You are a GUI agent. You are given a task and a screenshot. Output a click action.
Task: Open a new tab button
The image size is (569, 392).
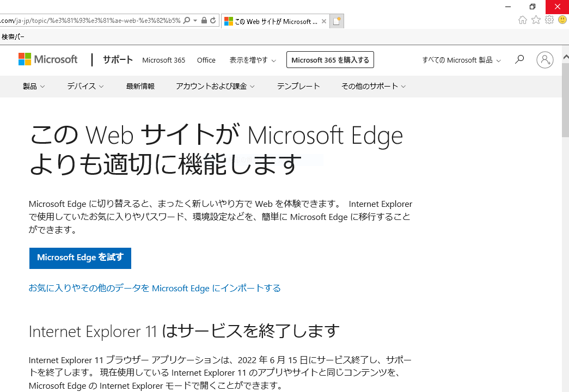tap(336, 21)
